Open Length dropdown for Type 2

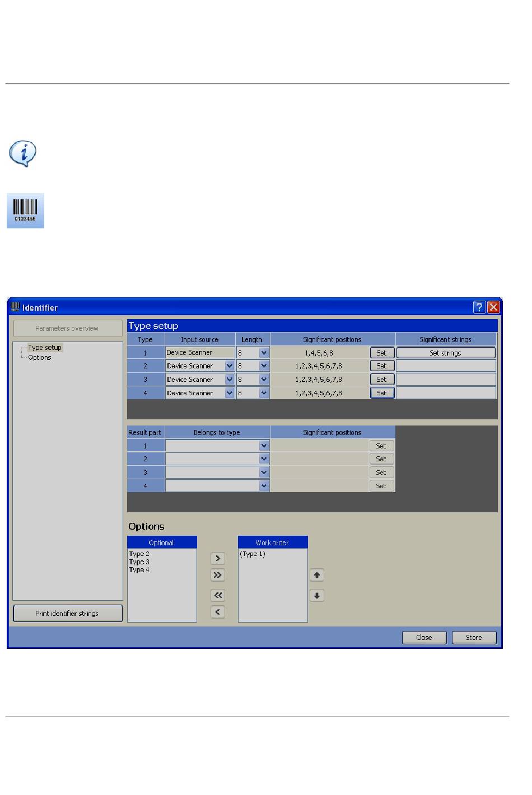(x=264, y=366)
